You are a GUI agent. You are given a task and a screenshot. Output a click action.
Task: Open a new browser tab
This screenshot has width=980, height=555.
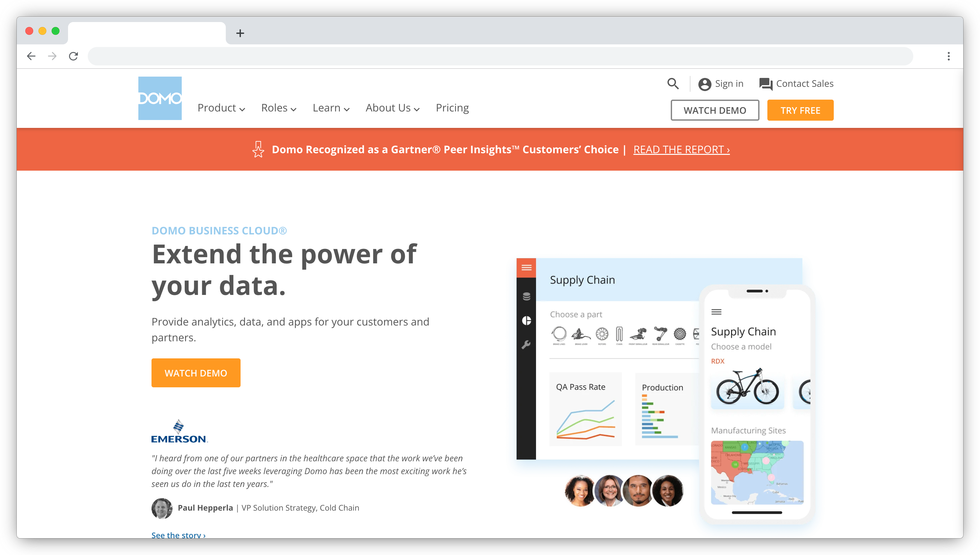(240, 33)
